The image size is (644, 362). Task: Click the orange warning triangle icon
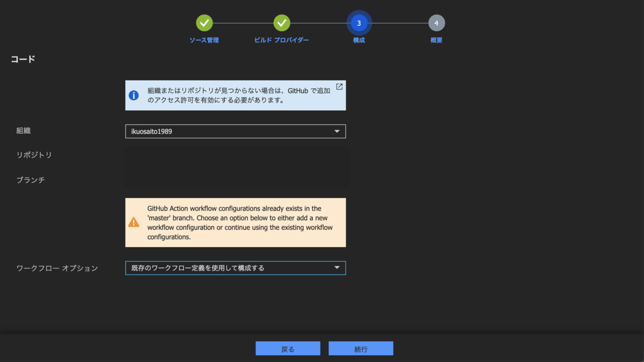point(134,222)
